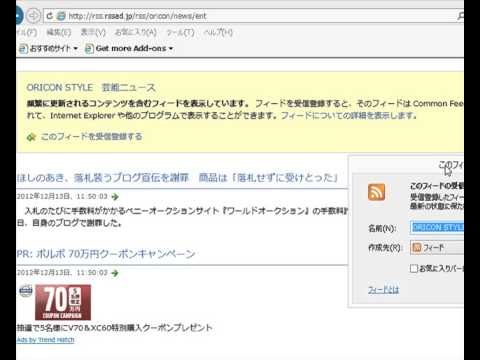
Task: Click the おすすめサイト page icon
Action: [x=23, y=49]
